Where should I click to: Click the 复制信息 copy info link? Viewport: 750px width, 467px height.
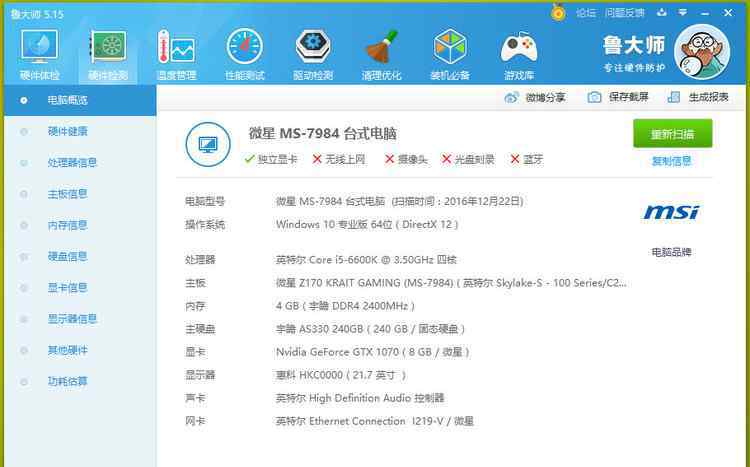click(671, 161)
